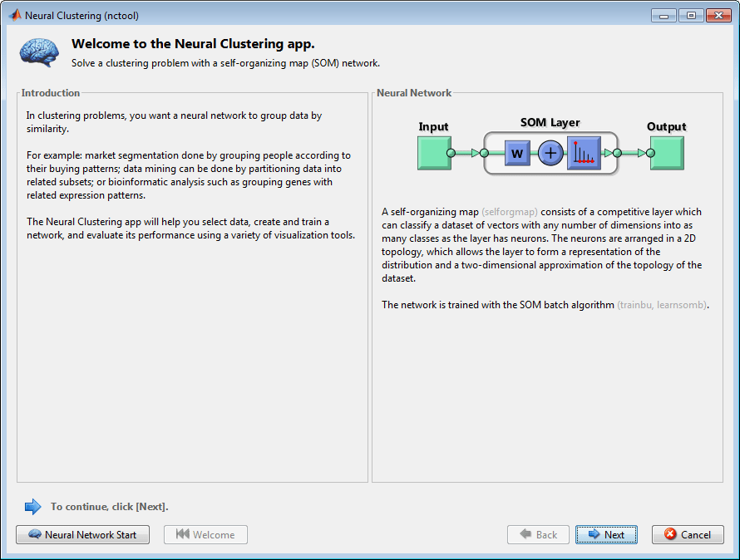
Task: Click the competitive transfer function block
Action: (585, 154)
